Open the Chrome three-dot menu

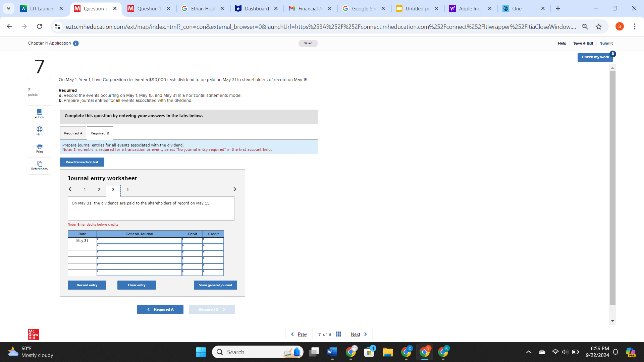(635, 26)
